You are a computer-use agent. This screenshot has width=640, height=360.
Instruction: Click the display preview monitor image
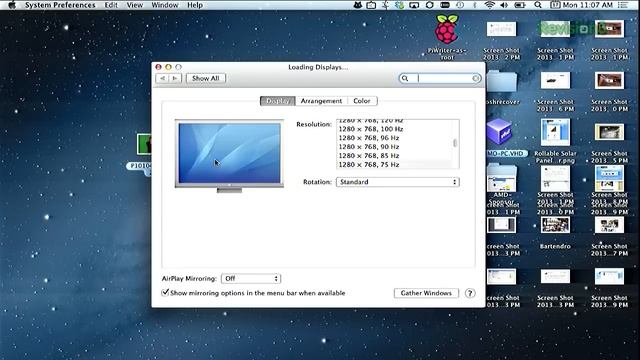pyautogui.click(x=229, y=156)
